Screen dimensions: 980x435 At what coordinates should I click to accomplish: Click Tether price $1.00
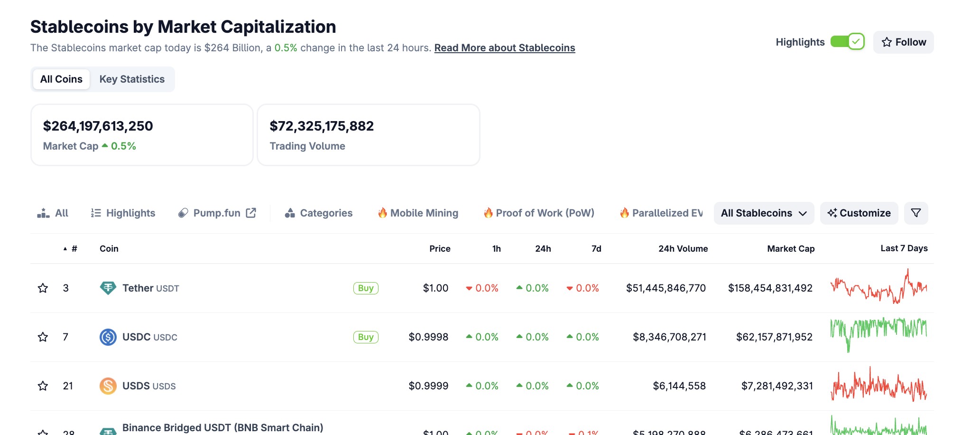(x=435, y=288)
